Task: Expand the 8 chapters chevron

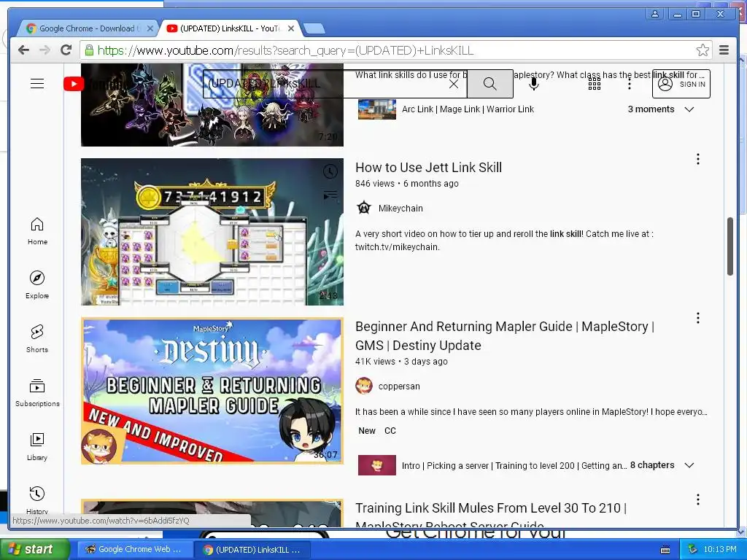Action: 689,465
